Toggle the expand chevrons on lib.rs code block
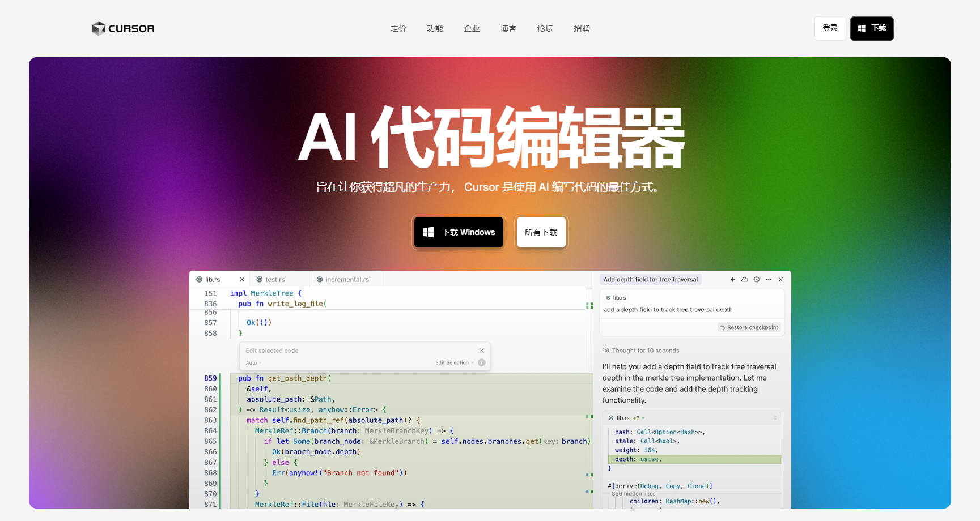980x521 pixels. pyautogui.click(x=775, y=418)
